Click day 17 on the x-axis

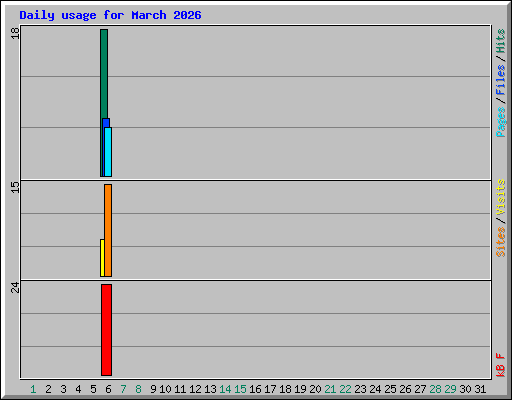(x=270, y=389)
